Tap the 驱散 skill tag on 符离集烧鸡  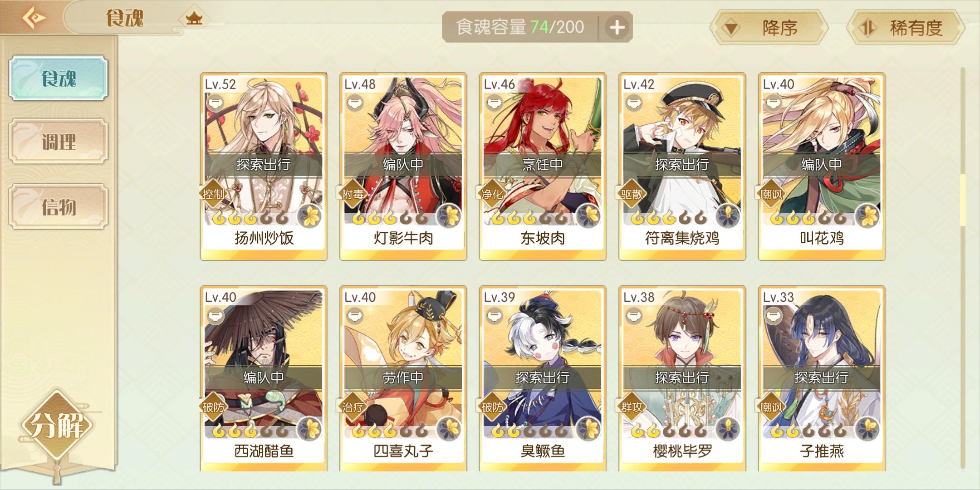pos(632,194)
